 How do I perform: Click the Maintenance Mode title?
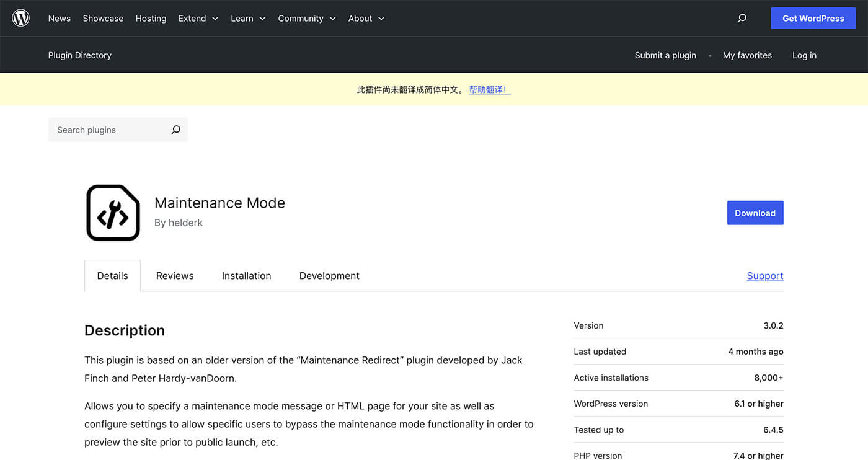pyautogui.click(x=219, y=203)
